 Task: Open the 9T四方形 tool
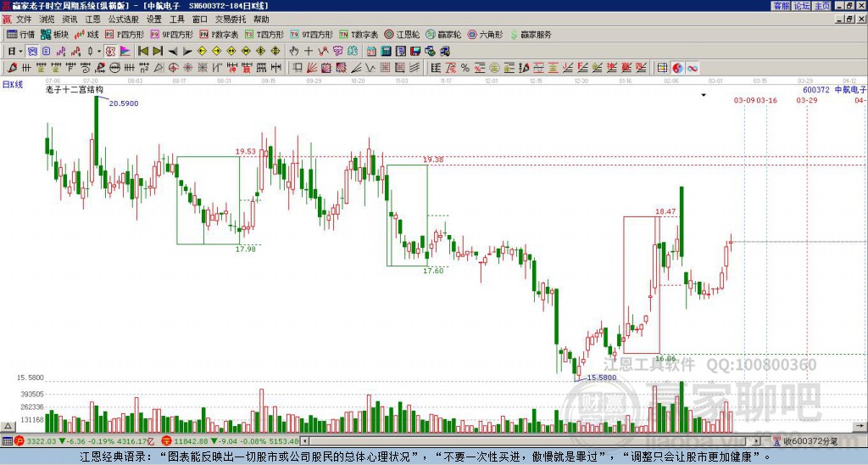[312, 34]
